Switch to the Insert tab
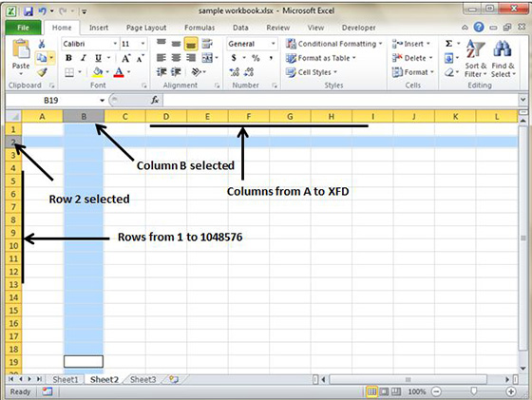This screenshot has width=532, height=400. 99,28
